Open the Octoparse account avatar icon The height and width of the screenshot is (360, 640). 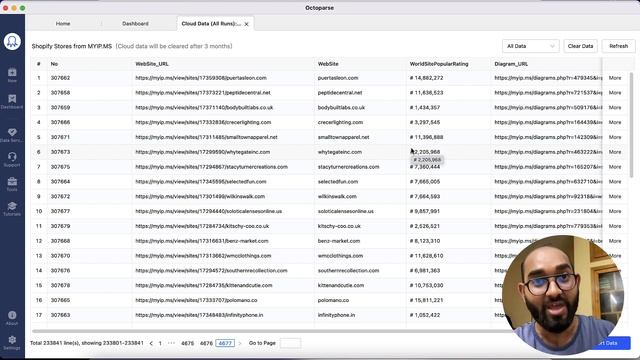[12, 42]
